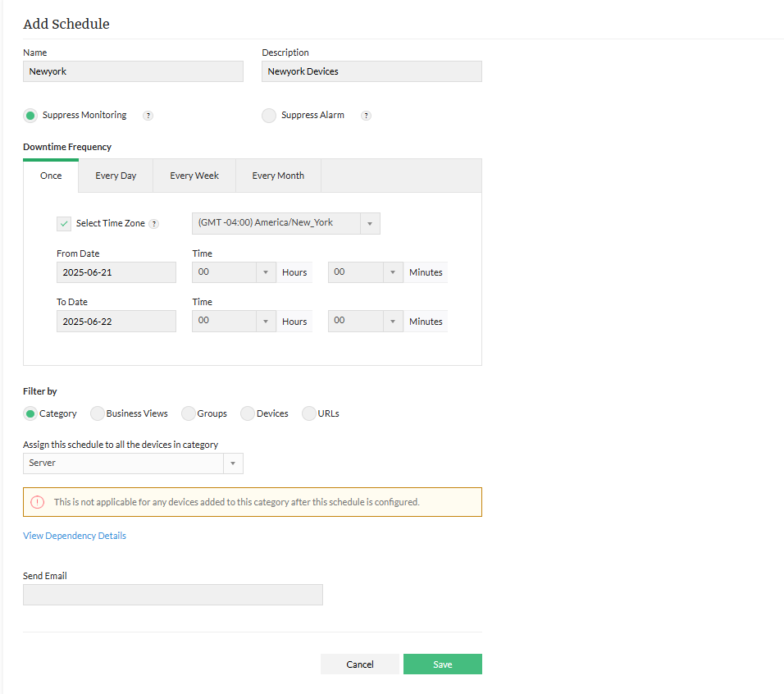Click help icon next to Select Time Zone

point(154,224)
